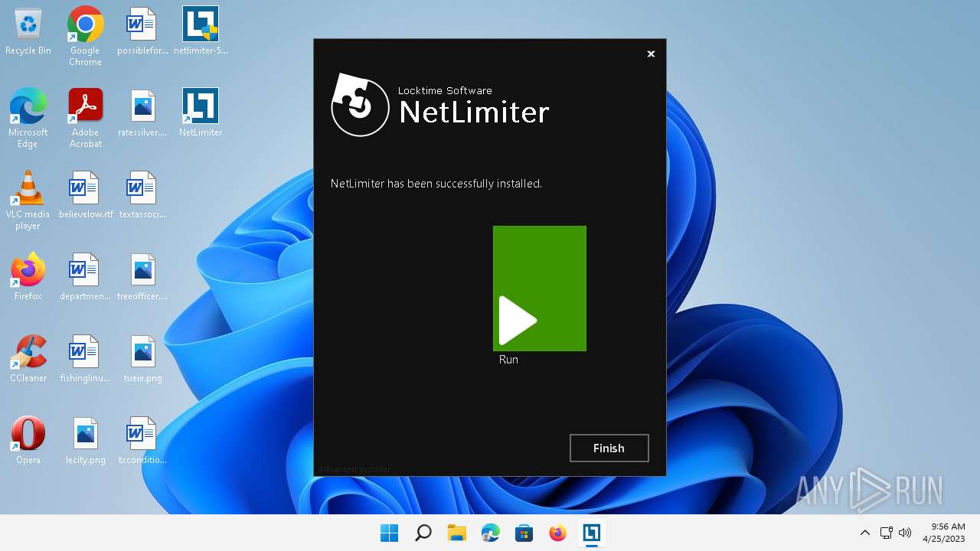980x551 pixels.
Task: Open Firefox from the taskbar
Action: pos(557,533)
